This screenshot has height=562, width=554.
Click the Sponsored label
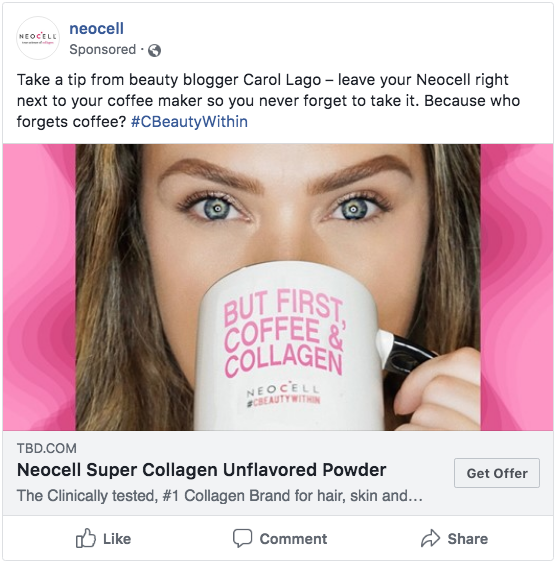click(x=102, y=49)
